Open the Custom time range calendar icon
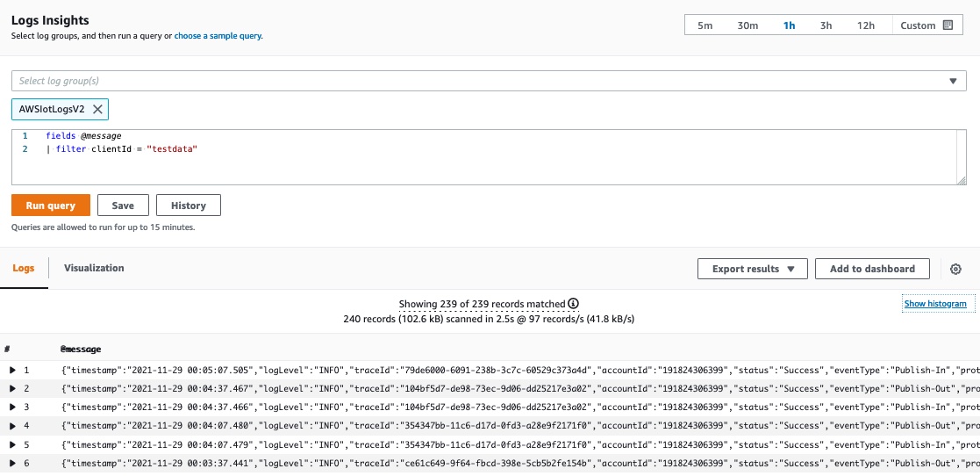The width and height of the screenshot is (980, 476). tap(948, 25)
